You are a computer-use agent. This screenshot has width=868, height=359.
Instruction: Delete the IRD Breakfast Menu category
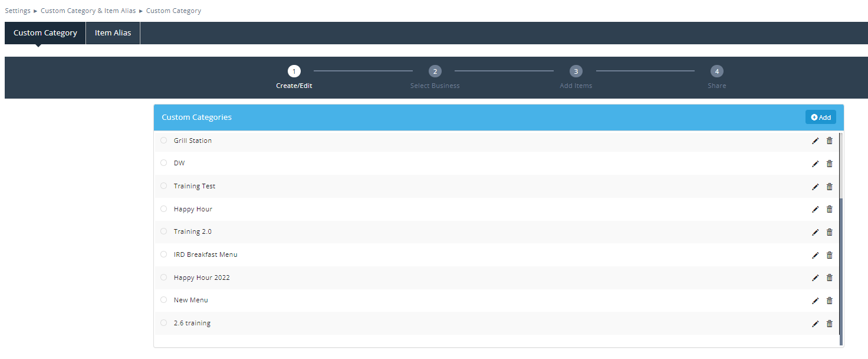[x=829, y=255]
